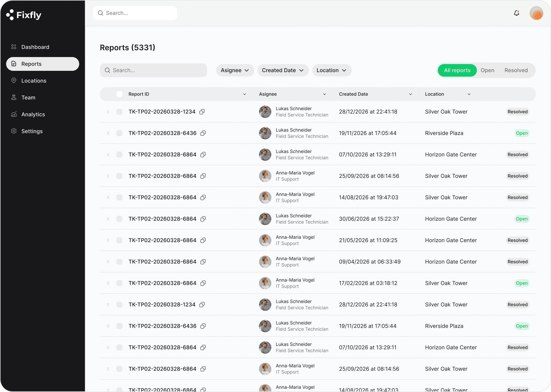Click the drag handle on the first report row
The image size is (551, 392).
click(x=108, y=112)
